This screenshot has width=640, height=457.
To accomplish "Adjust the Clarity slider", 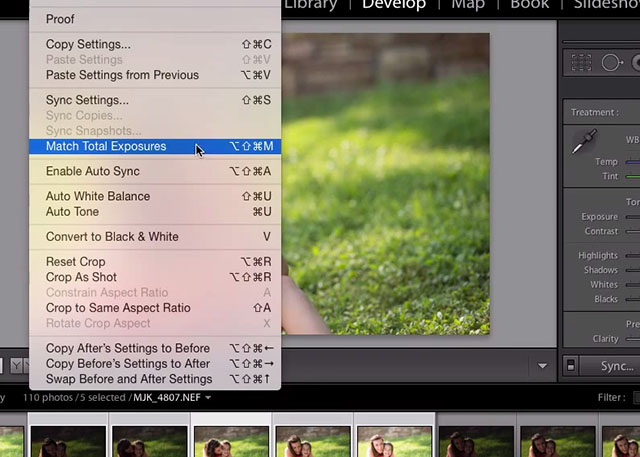I will [632, 339].
